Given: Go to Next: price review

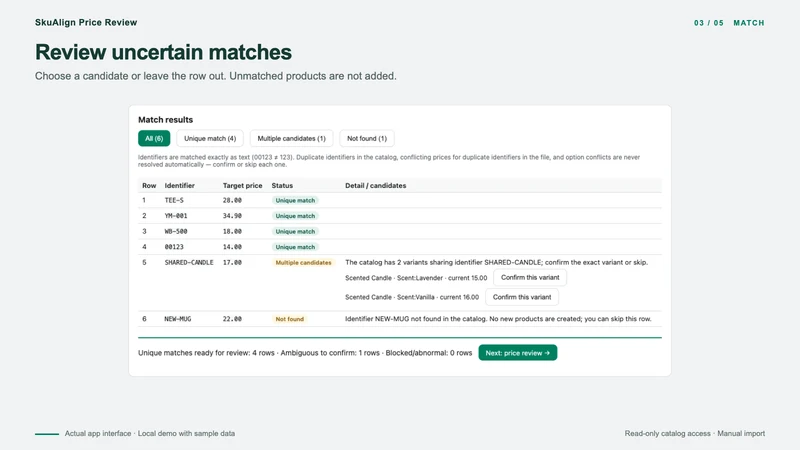Looking at the screenshot, I should [x=517, y=353].
